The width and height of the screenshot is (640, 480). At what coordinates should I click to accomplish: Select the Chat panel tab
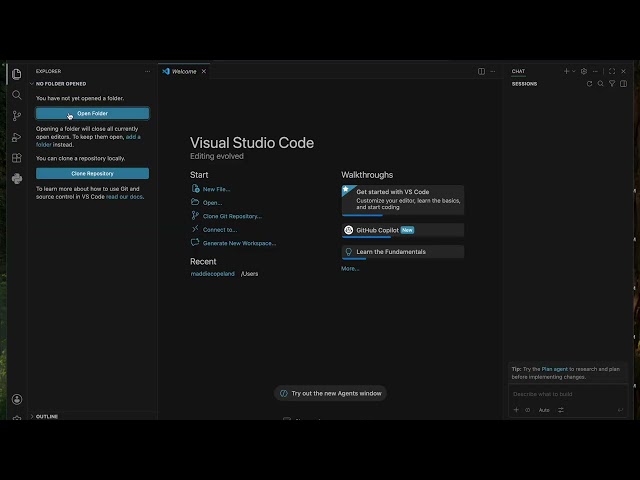coord(518,71)
